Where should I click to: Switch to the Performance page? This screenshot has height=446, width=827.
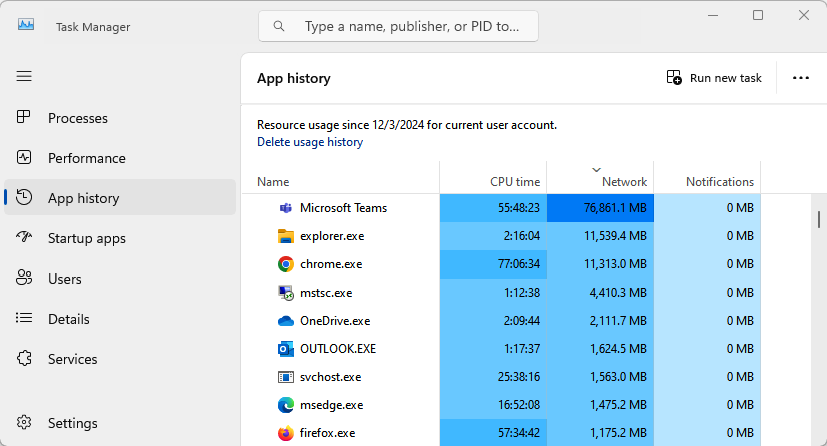[x=120, y=158]
